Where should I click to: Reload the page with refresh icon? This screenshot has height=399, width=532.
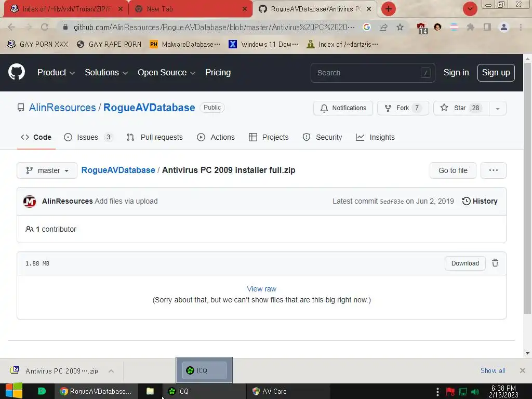[45, 27]
